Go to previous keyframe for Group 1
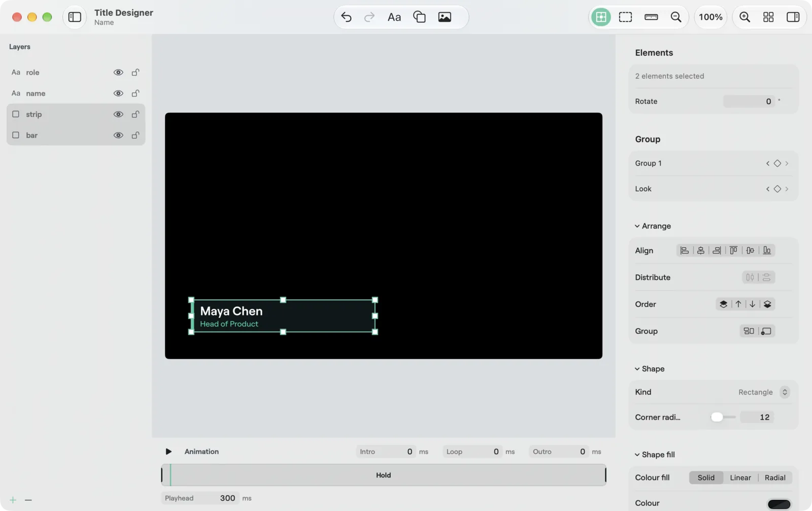Image resolution: width=812 pixels, height=511 pixels. pyautogui.click(x=768, y=164)
